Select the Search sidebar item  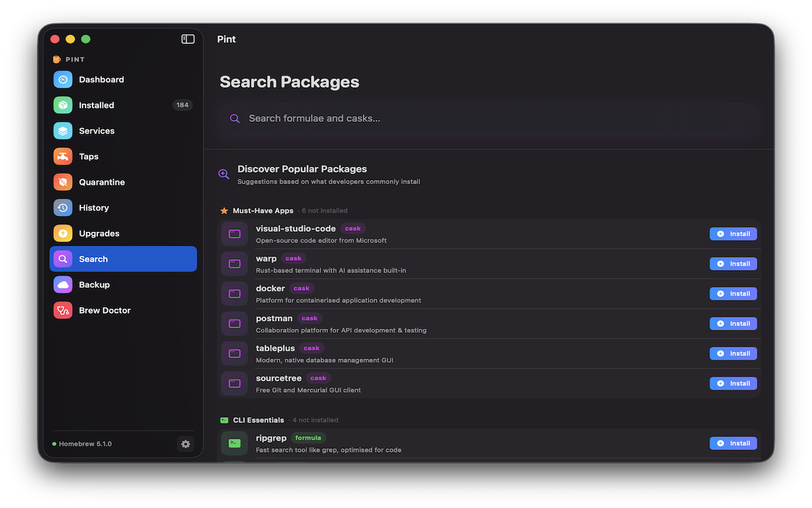123,259
